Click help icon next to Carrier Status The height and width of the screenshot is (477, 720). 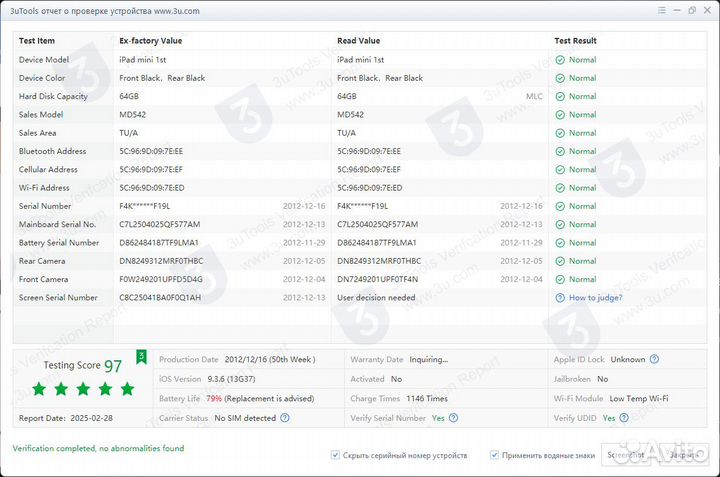pos(285,418)
